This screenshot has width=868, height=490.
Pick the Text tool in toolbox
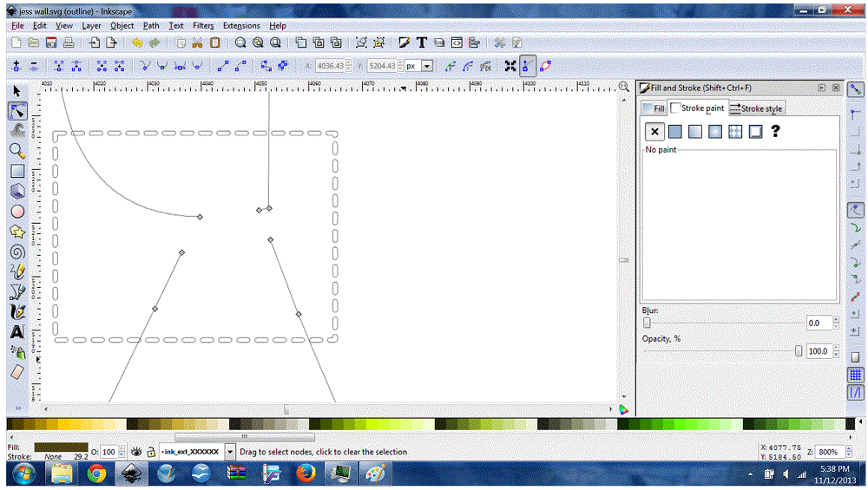point(16,331)
